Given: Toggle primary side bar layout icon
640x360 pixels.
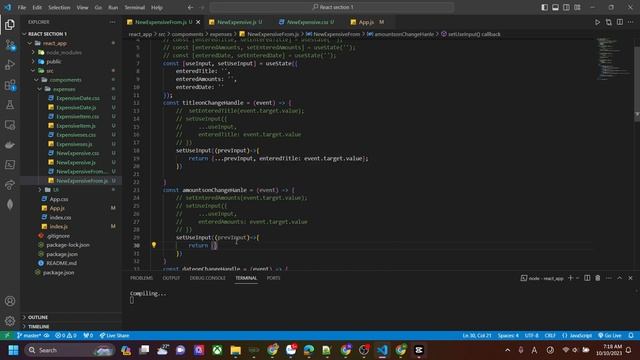Looking at the screenshot, I should tap(544, 7).
